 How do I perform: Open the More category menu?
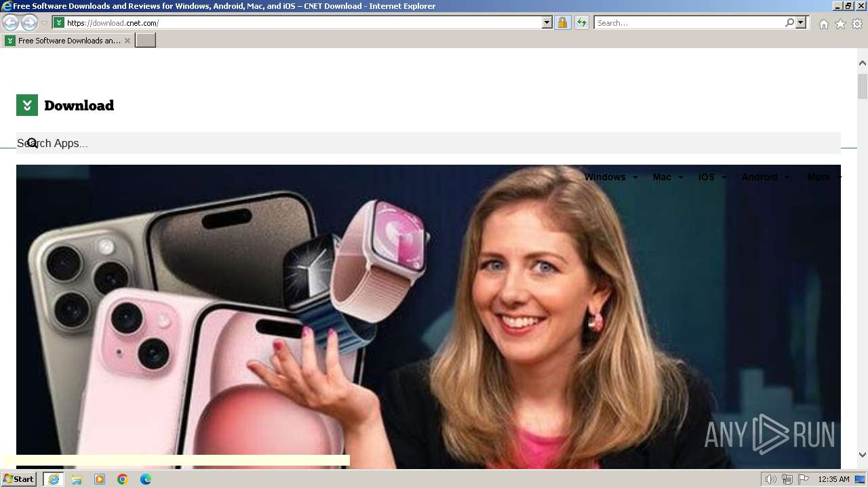click(x=824, y=177)
